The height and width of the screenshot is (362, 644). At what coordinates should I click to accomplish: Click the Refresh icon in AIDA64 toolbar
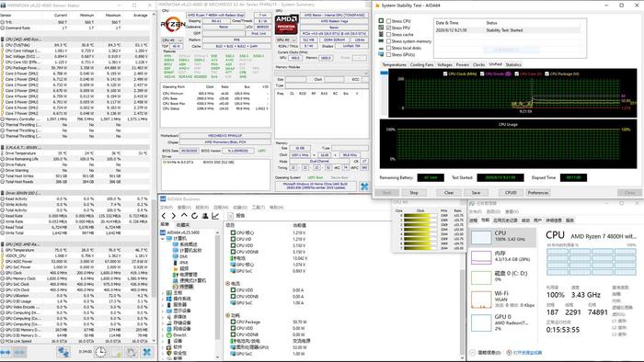(194, 216)
